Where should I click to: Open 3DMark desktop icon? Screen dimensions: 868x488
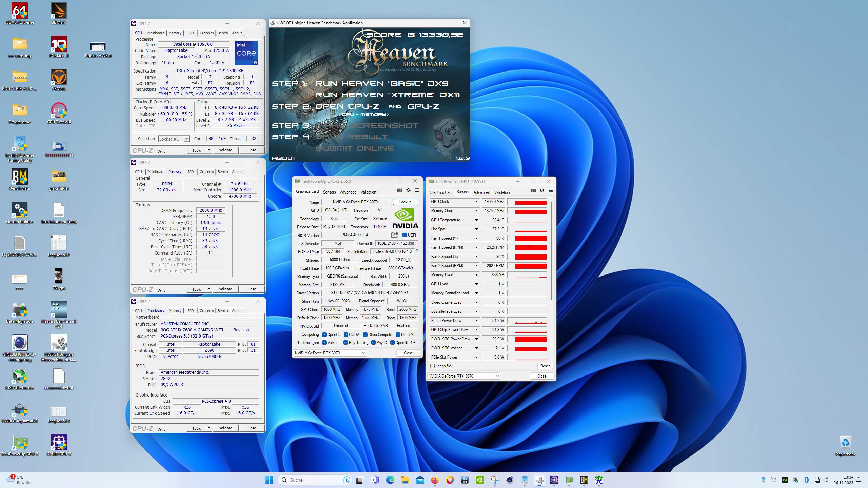coord(59,14)
